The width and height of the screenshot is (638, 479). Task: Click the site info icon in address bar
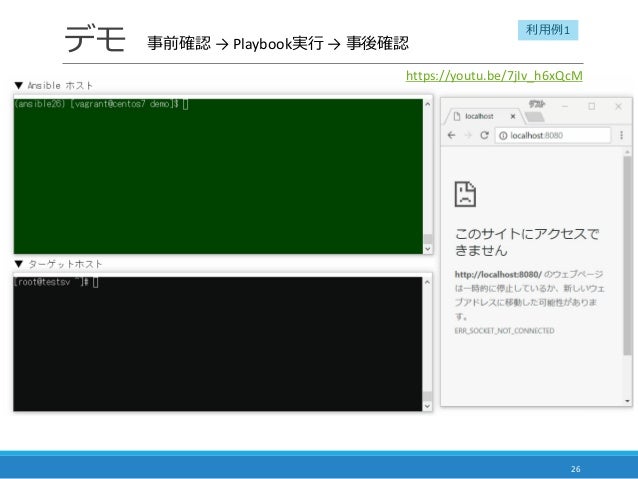pyautogui.click(x=503, y=136)
